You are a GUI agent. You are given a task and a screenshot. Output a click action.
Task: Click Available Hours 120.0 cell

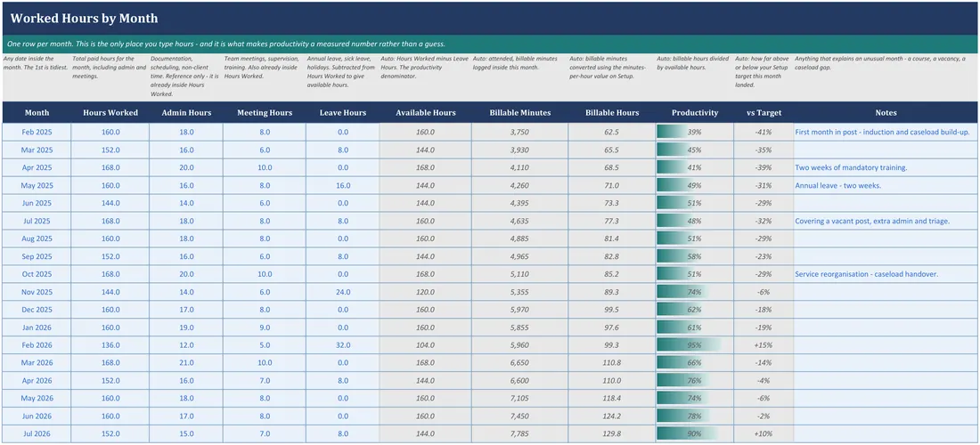pyautogui.click(x=426, y=291)
